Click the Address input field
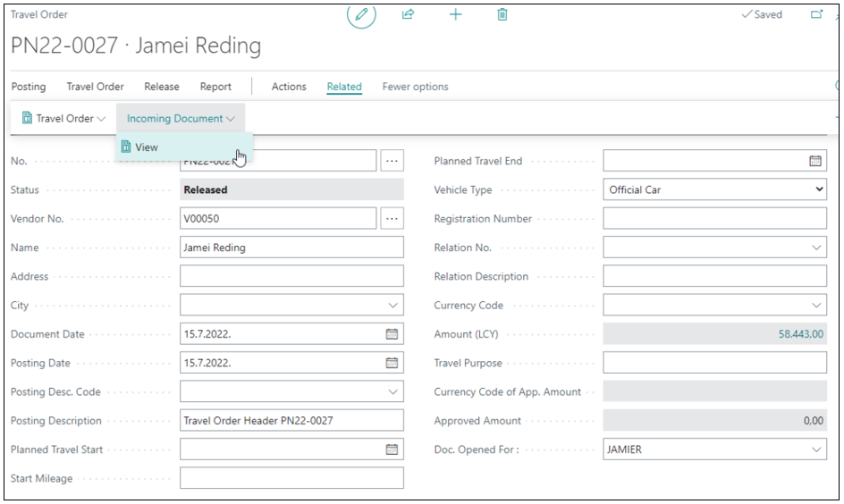 point(291,276)
